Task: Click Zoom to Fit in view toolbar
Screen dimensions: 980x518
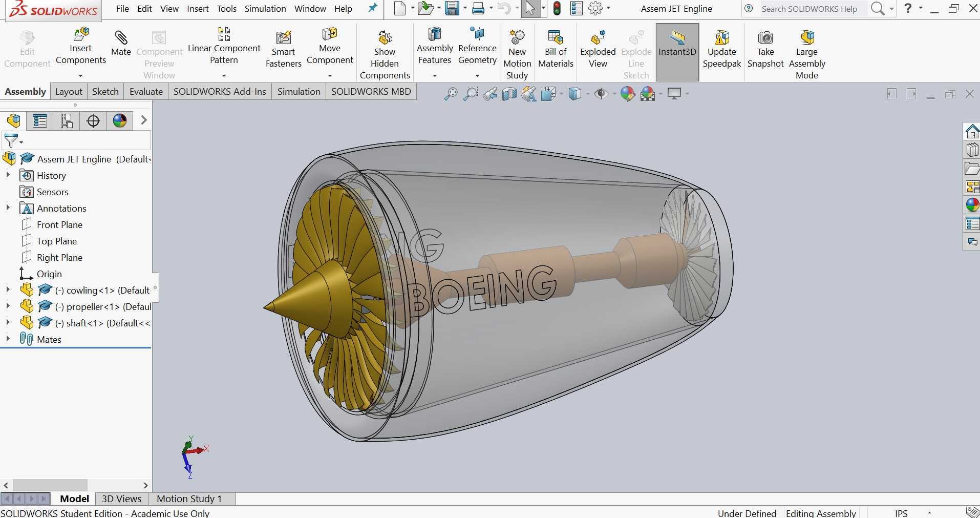Action: (x=451, y=94)
